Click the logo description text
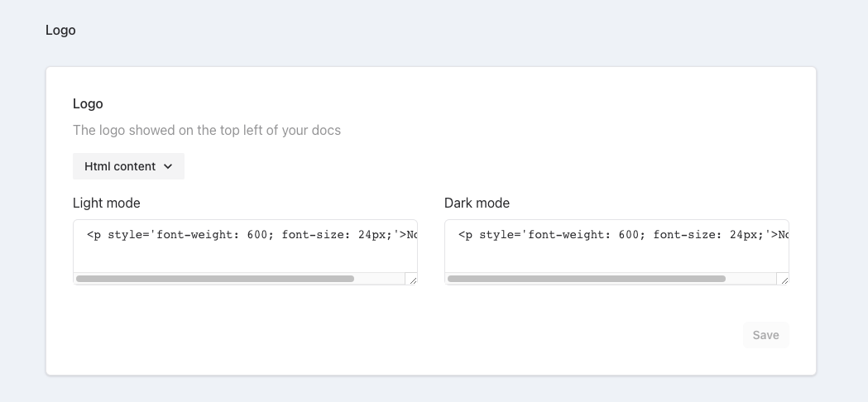 pyautogui.click(x=207, y=130)
